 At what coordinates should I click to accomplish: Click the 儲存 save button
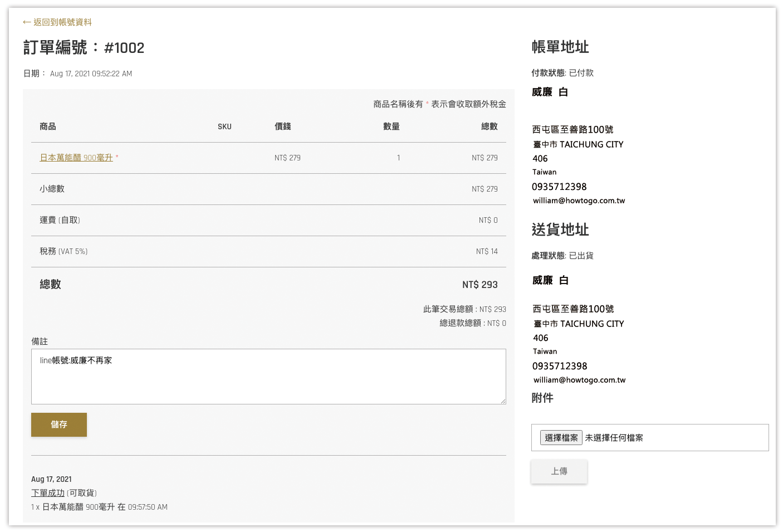pos(59,424)
